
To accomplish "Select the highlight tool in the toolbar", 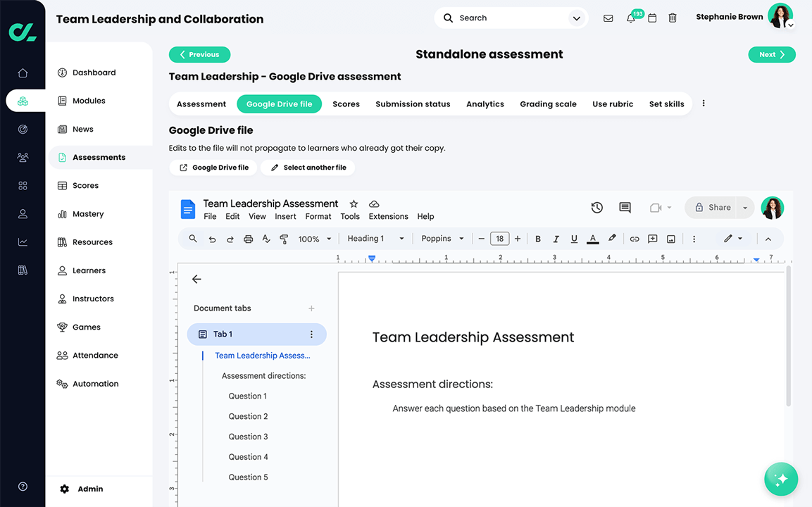I will click(612, 239).
